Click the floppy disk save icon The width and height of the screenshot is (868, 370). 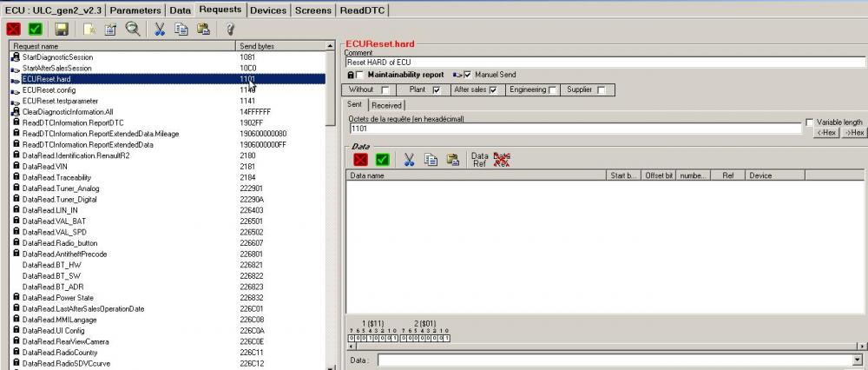62,29
